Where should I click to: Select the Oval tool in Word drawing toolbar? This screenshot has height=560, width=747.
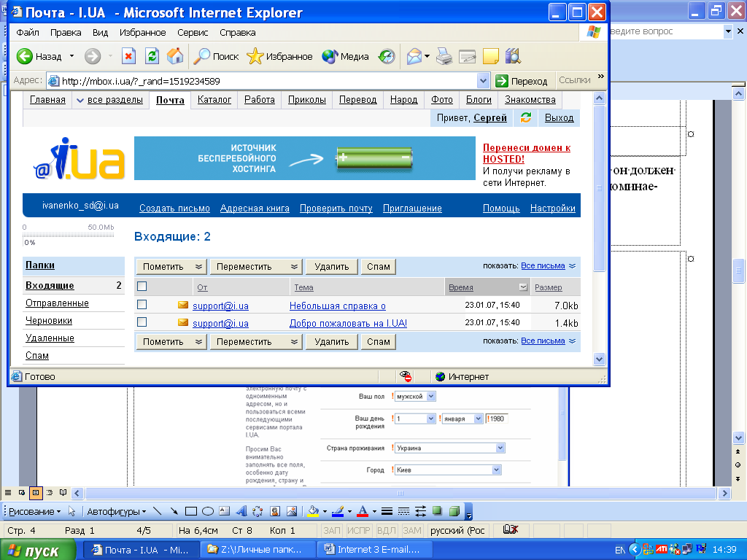[208, 511]
